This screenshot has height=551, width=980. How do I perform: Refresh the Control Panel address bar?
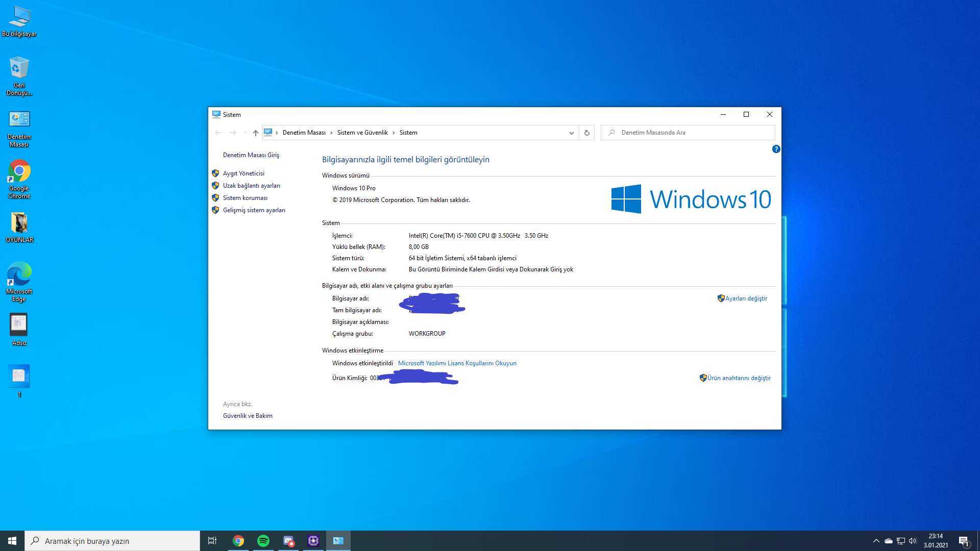click(586, 133)
